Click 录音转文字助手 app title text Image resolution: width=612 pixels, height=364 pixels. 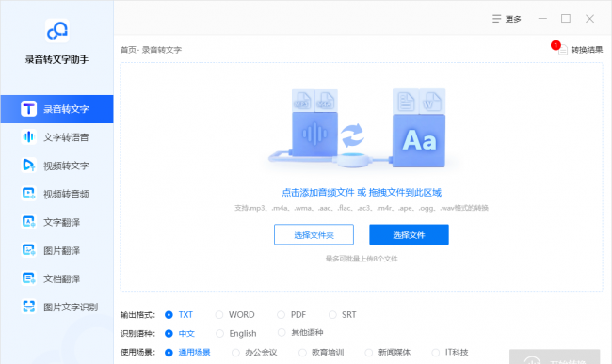tap(57, 59)
